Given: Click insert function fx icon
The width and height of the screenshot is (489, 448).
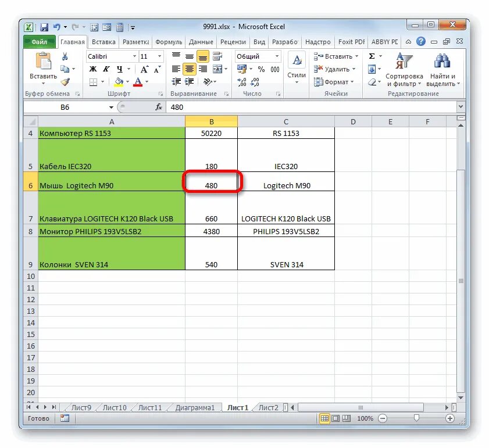Looking at the screenshot, I should [x=159, y=107].
